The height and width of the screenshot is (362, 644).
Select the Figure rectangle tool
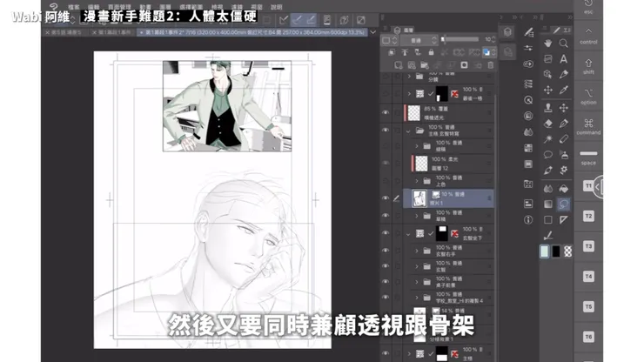548,220
